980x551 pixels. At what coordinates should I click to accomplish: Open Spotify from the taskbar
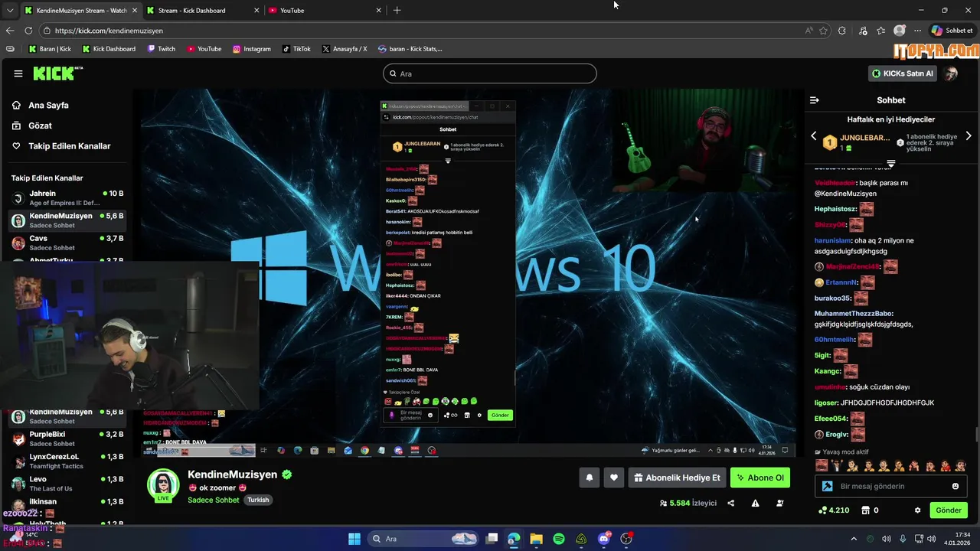pos(559,539)
